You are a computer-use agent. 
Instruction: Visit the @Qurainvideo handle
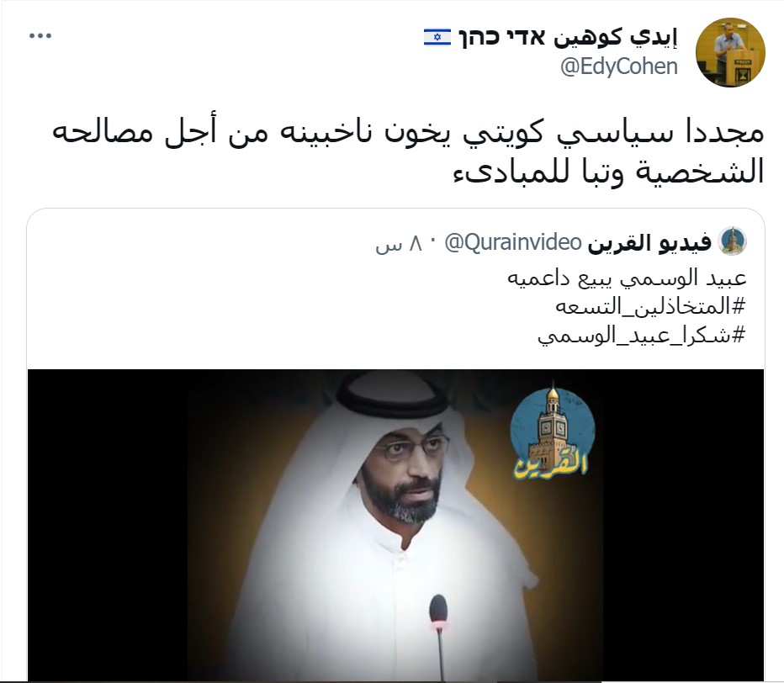[513, 242]
